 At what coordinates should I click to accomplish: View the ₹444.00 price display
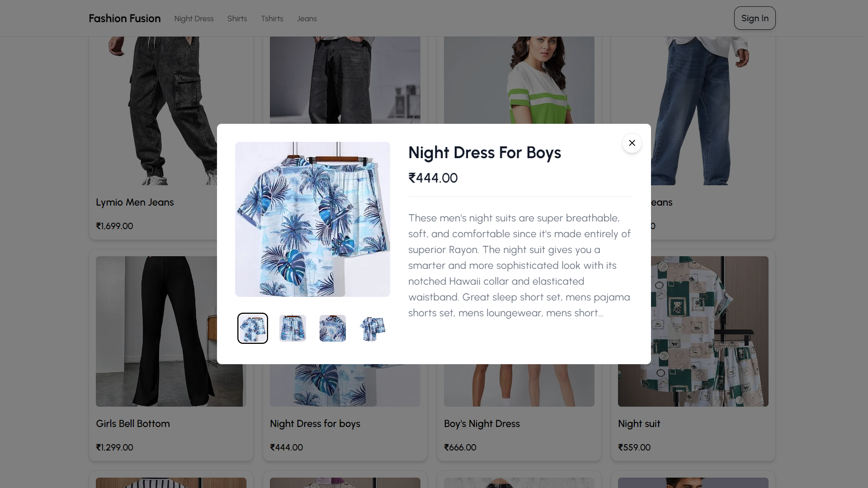[433, 178]
